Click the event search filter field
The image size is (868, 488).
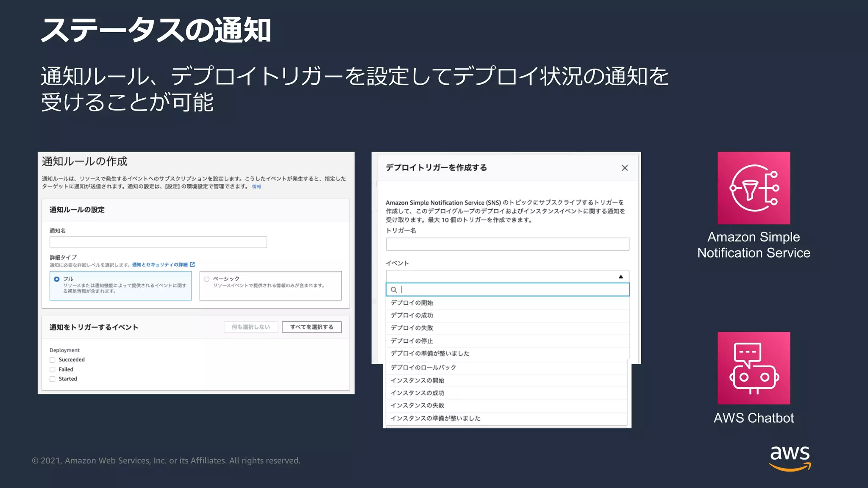(507, 290)
